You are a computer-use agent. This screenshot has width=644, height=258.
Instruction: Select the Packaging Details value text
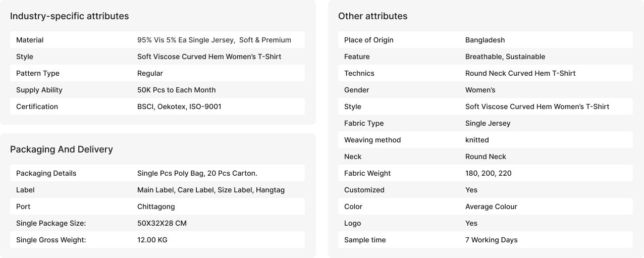click(197, 173)
